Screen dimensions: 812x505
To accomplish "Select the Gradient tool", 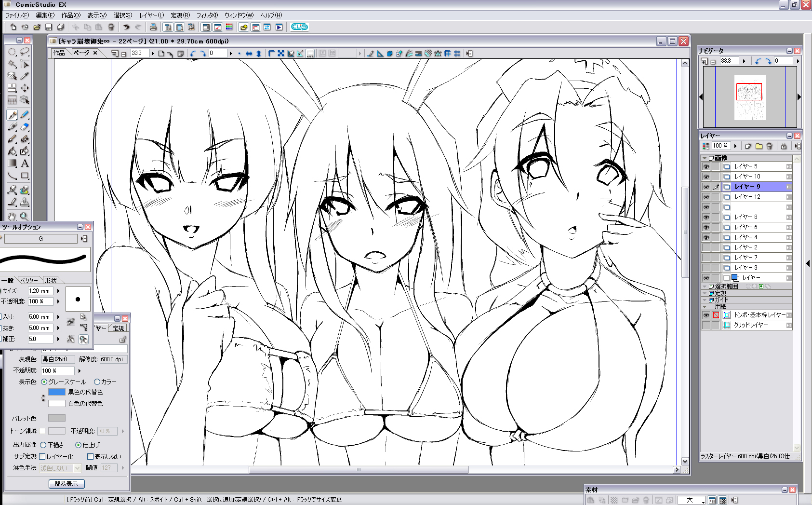I will 12,164.
